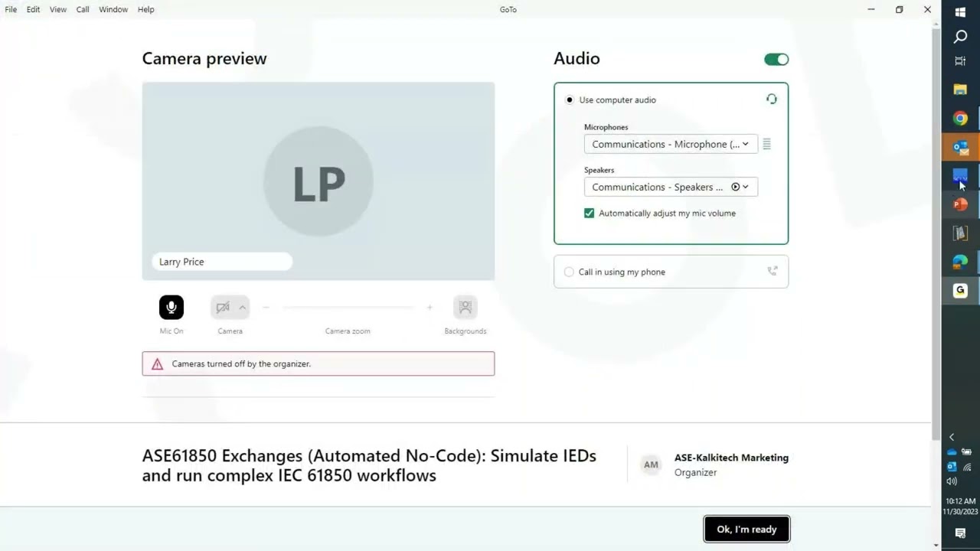
Task: Click the scrollbar up arrow
Action: (936, 23)
